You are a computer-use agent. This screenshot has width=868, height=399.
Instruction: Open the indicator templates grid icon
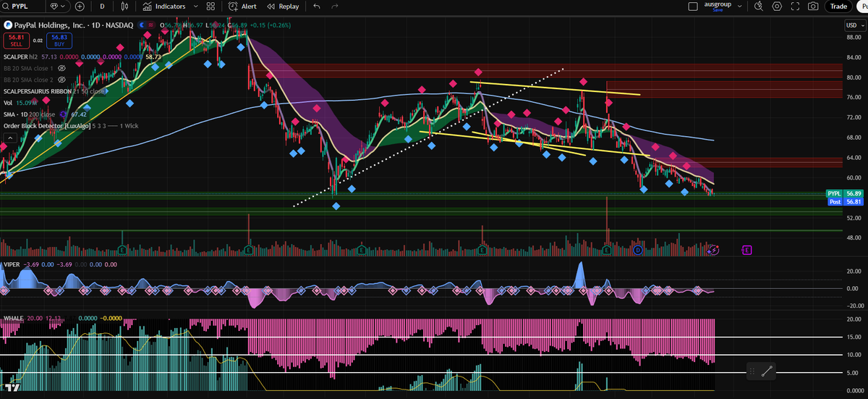click(x=210, y=7)
